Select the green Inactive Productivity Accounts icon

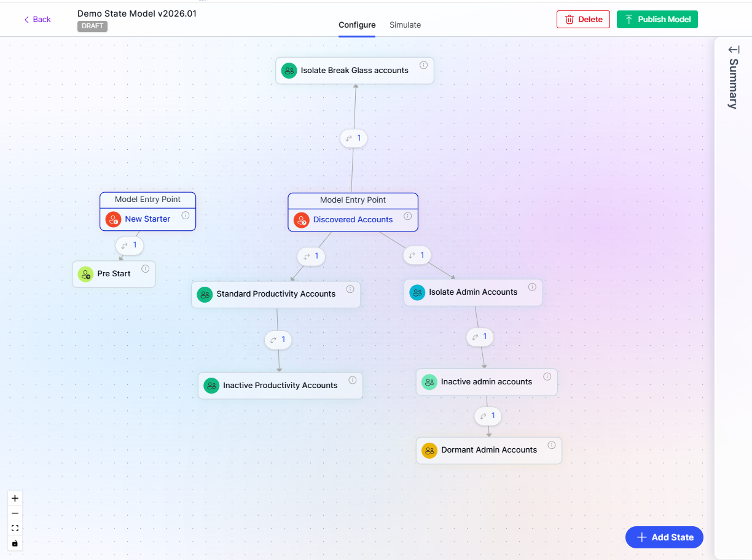pyautogui.click(x=211, y=385)
